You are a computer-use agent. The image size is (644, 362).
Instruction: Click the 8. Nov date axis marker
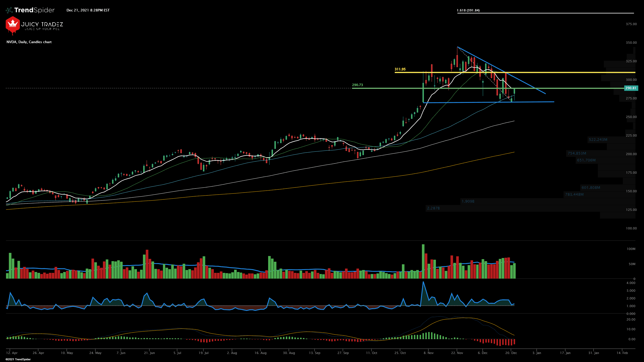428,353
